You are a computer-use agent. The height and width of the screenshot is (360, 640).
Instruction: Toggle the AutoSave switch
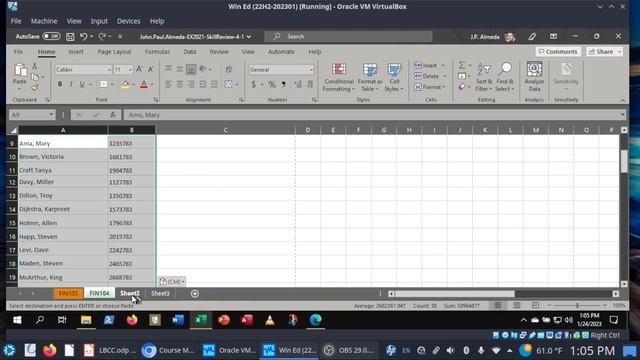tap(51, 36)
